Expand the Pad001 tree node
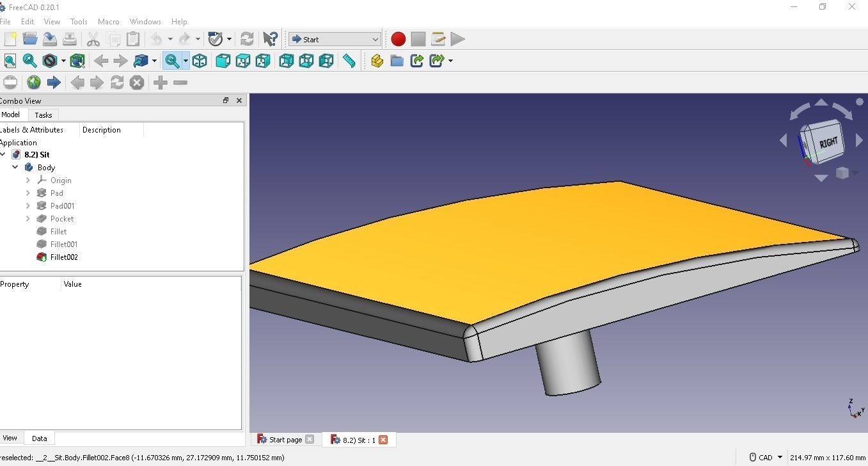The width and height of the screenshot is (868, 466). (28, 205)
